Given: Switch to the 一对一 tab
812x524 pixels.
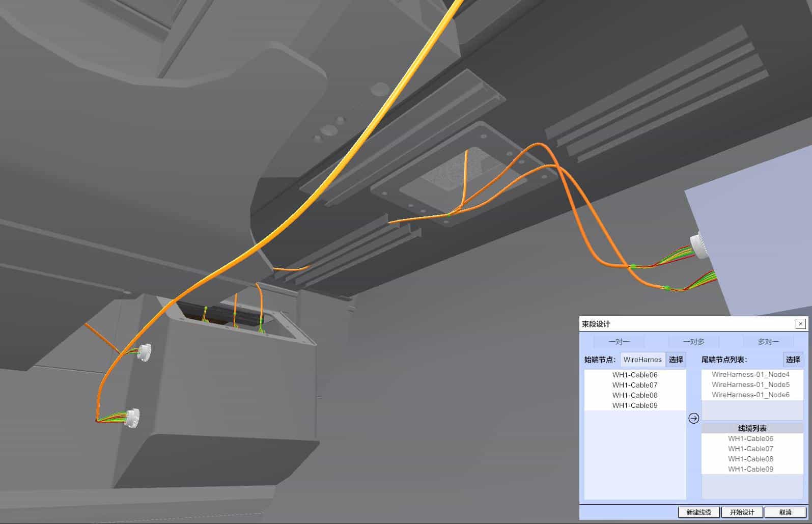Looking at the screenshot, I should [619, 342].
